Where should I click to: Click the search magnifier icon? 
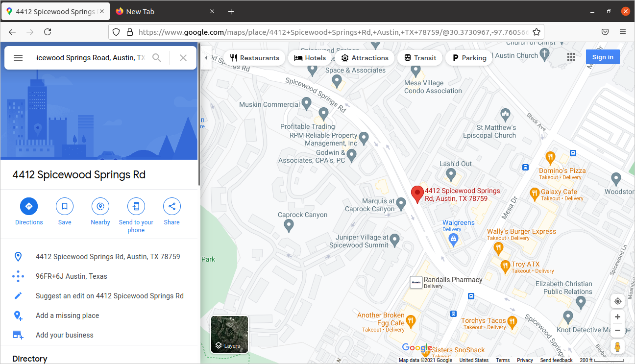[157, 58]
